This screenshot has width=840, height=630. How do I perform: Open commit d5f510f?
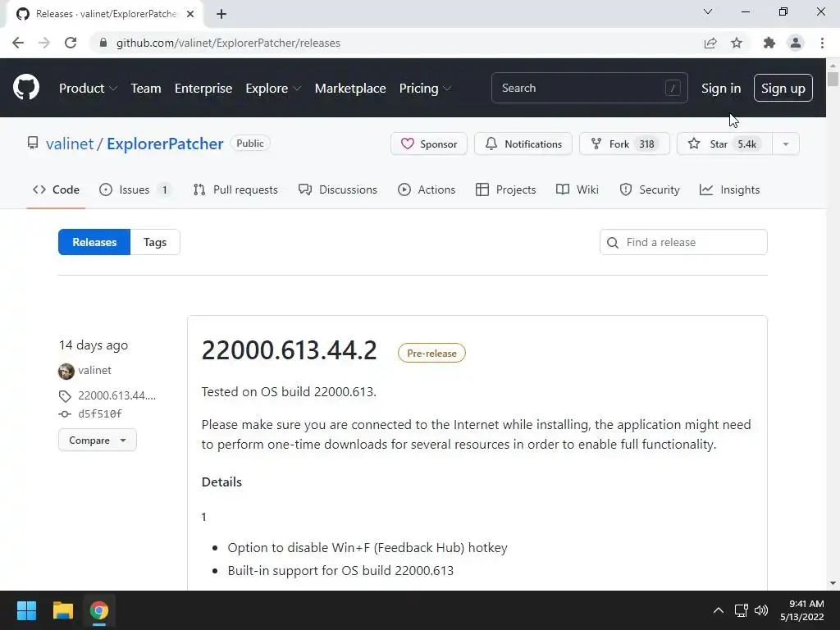[100, 413]
